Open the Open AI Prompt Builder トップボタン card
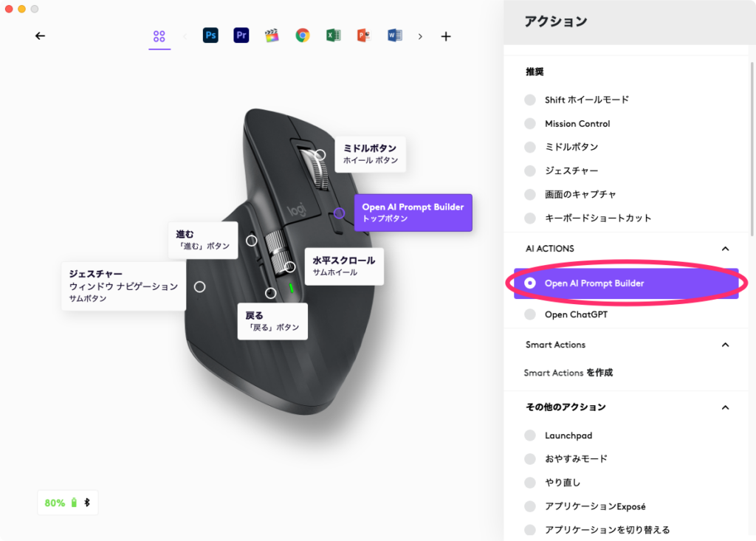The width and height of the screenshot is (756, 541). (413, 213)
